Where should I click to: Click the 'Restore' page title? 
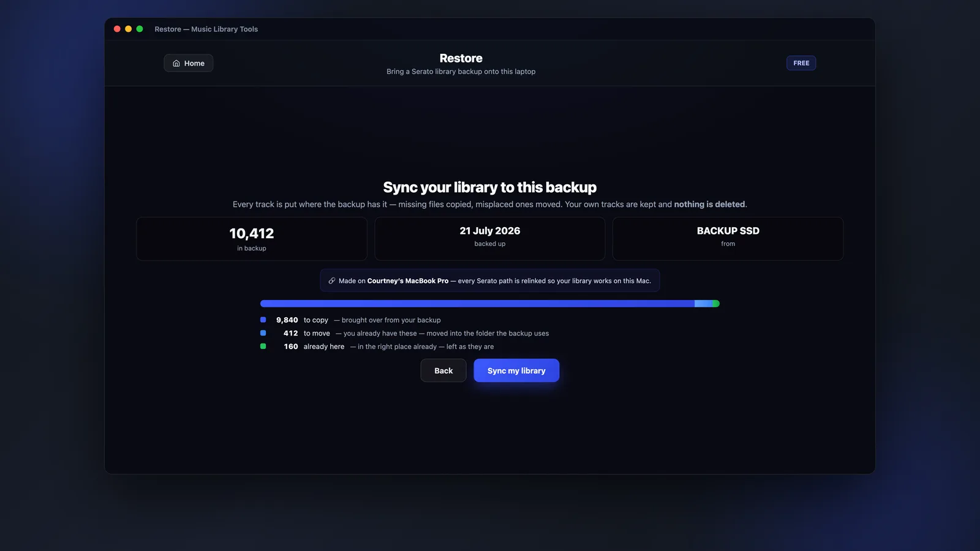pyautogui.click(x=461, y=58)
